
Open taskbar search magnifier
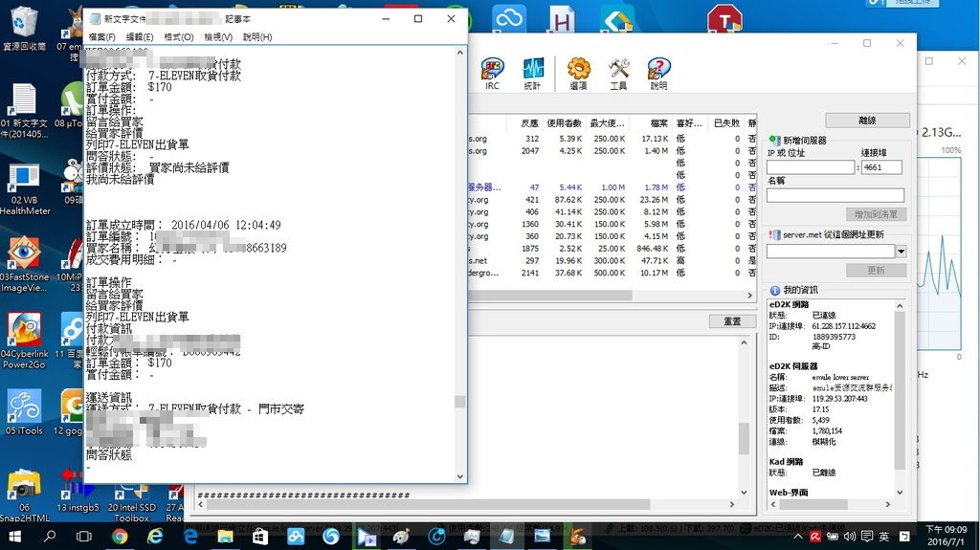(x=50, y=537)
